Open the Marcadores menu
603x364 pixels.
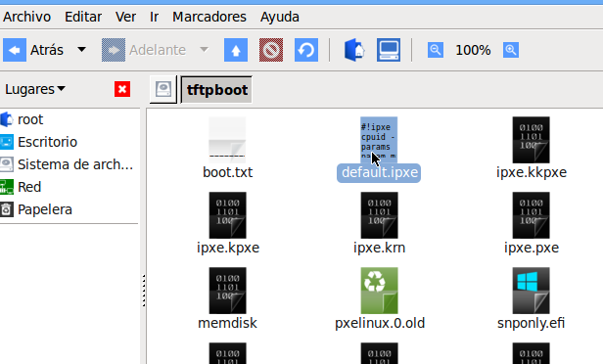(x=209, y=17)
